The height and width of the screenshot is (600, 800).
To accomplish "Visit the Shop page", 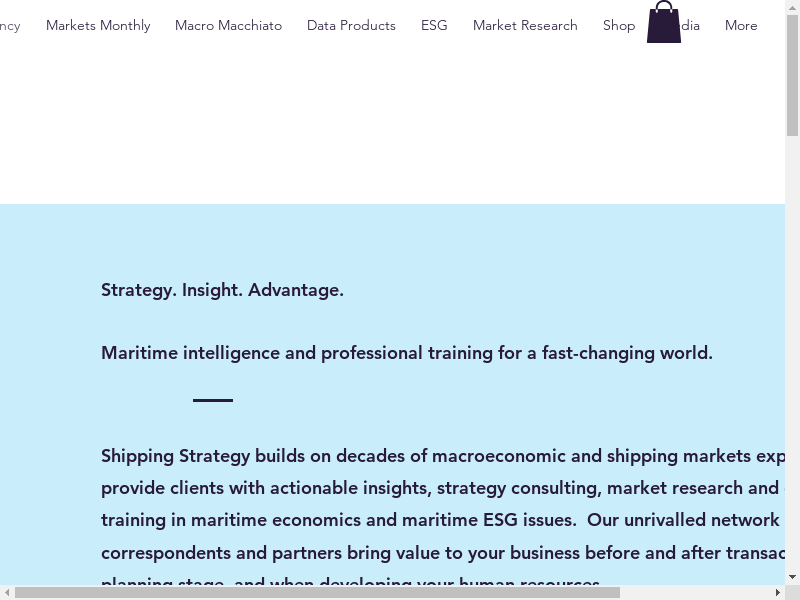I will pos(618,25).
